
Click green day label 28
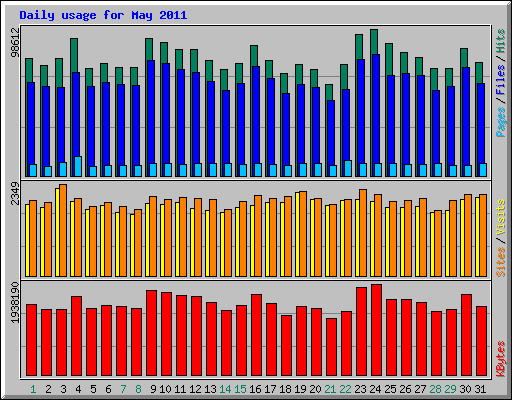[x=435, y=389]
